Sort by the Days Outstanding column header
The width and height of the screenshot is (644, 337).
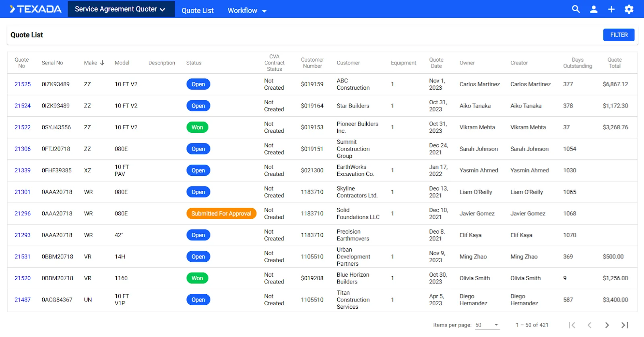577,63
